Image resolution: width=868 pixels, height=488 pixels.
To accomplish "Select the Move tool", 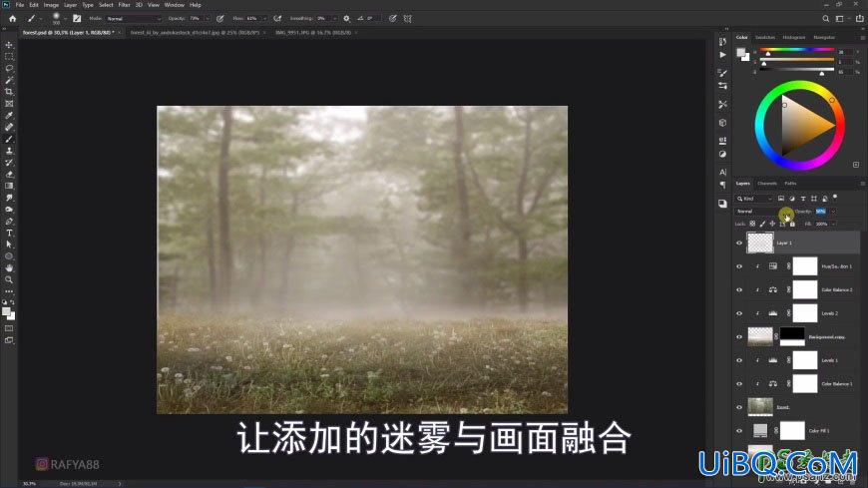I will click(x=9, y=45).
